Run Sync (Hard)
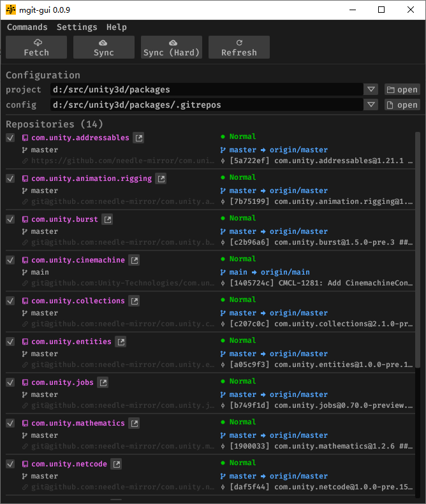Screen dimensions: 426x504 click(x=172, y=47)
